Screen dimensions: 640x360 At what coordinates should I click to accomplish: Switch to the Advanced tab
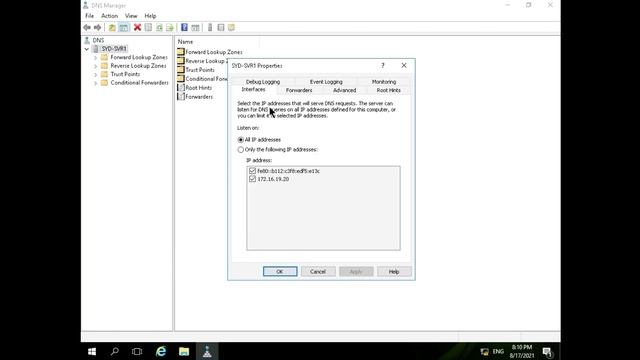pos(344,90)
